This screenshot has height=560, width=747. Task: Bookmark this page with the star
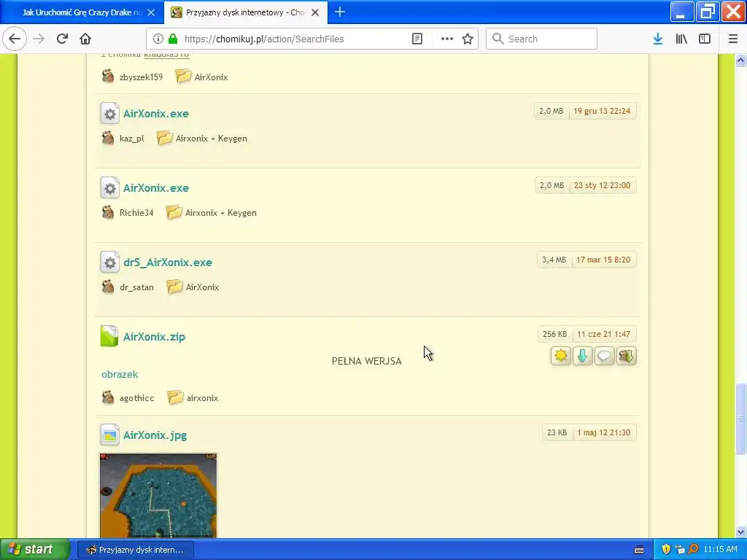[x=468, y=39]
